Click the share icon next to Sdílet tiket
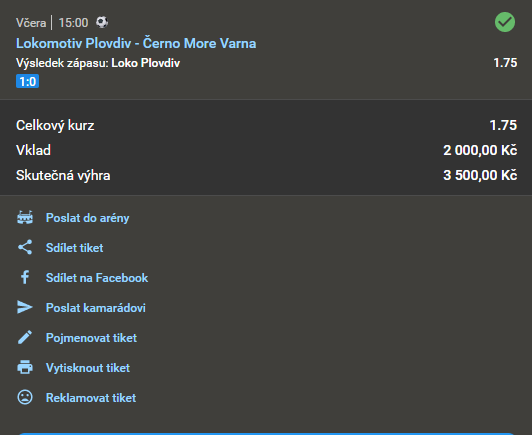 25,247
